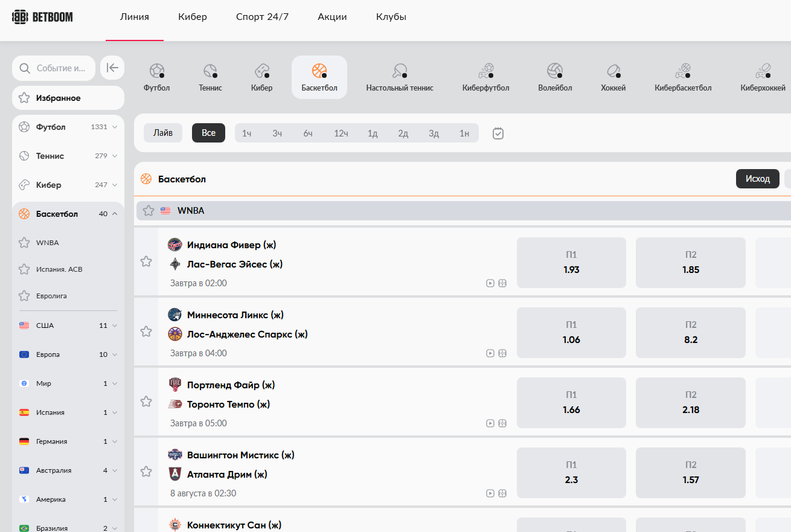
Task: Bet П1 1.93 on Индиана Фивер
Action: [x=571, y=263]
